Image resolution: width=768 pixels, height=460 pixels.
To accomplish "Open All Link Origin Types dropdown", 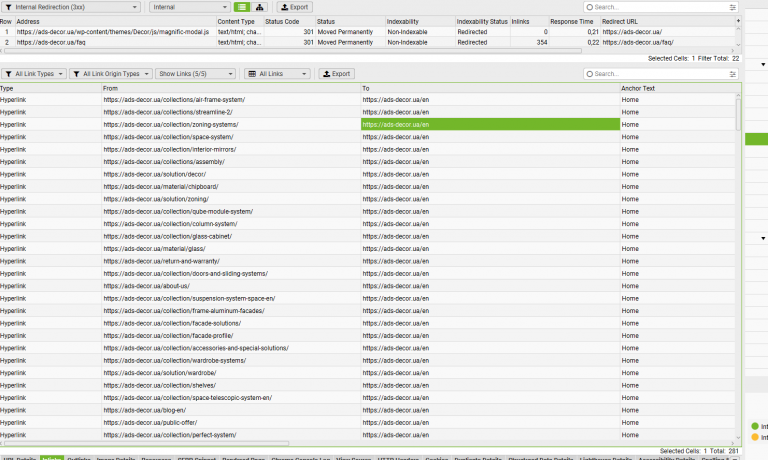I will click(x=111, y=74).
